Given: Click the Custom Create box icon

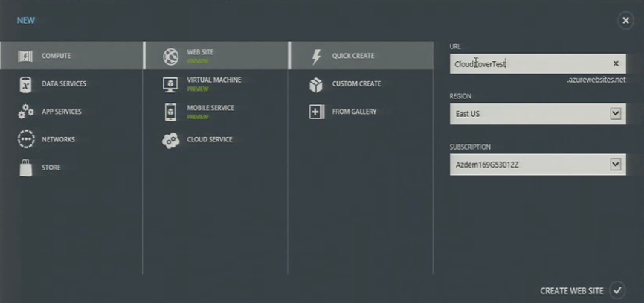Looking at the screenshot, I should pyautogui.click(x=316, y=85).
